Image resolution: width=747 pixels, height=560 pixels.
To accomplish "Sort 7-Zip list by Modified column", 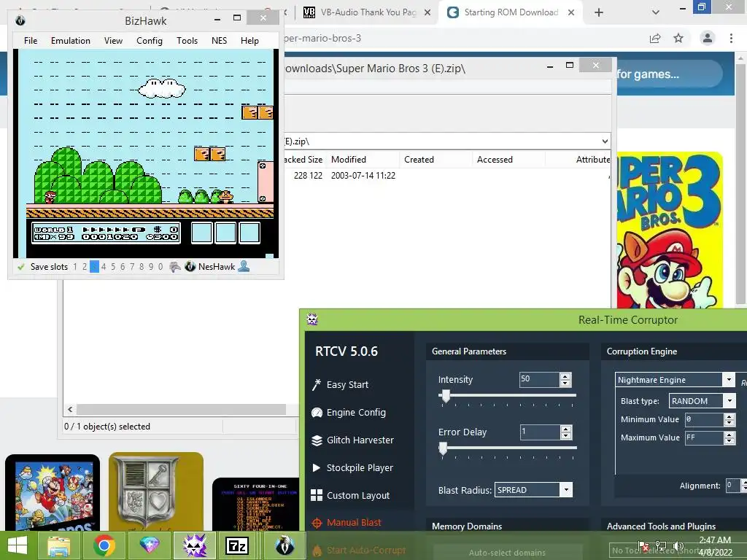I will pos(363,160).
